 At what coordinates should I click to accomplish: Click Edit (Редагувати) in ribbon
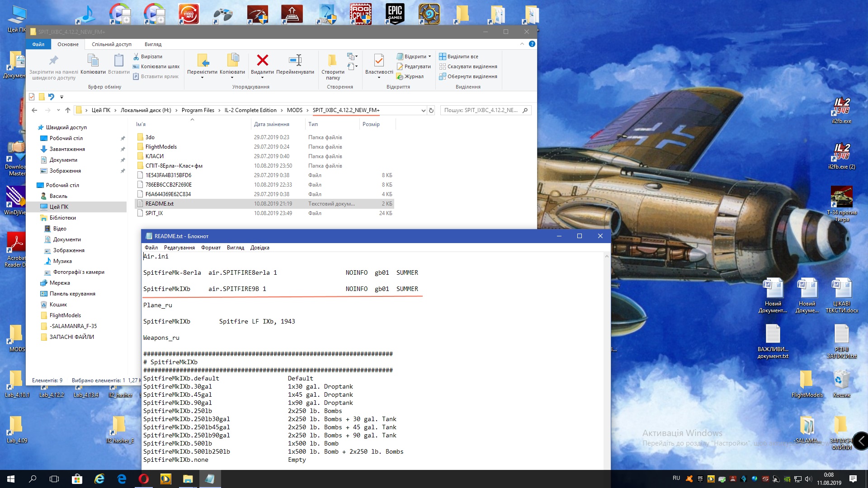coord(413,66)
